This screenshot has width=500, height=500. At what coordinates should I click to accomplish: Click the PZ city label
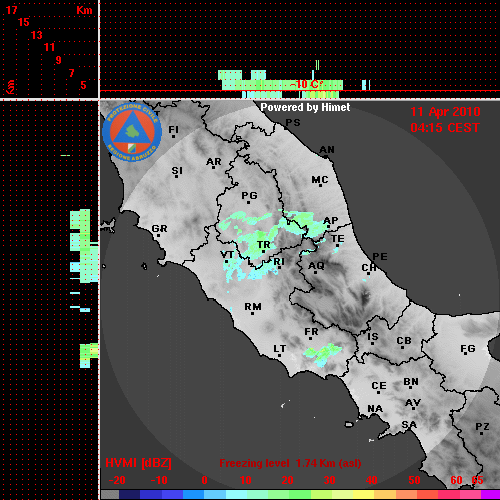(x=482, y=427)
